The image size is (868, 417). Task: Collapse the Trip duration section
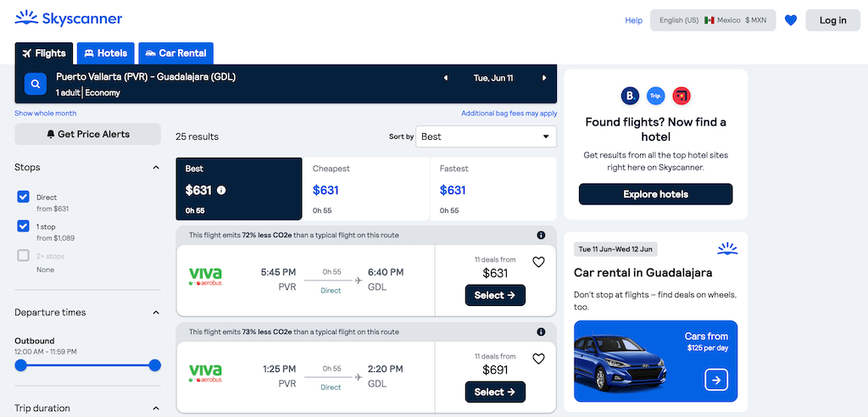pyautogui.click(x=156, y=409)
